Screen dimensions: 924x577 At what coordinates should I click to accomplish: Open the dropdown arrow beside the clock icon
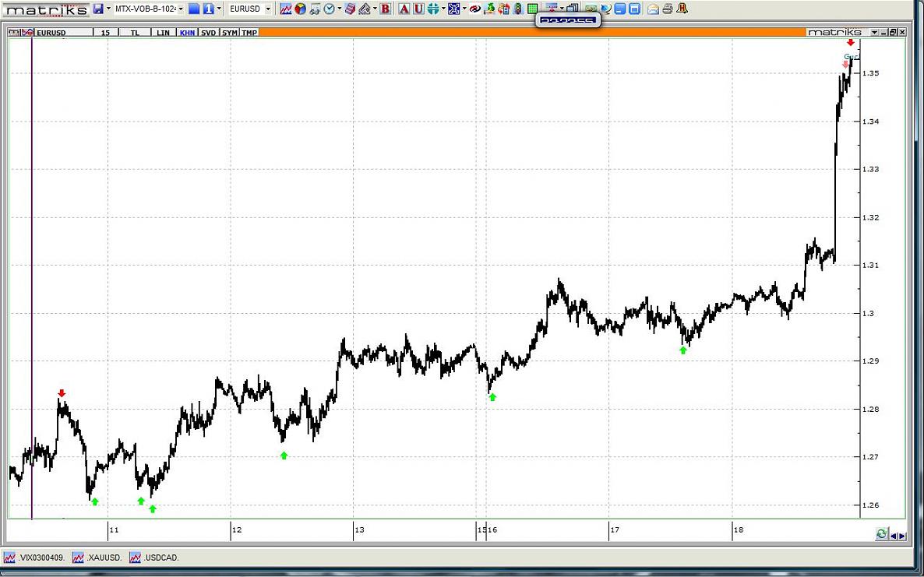[339, 9]
